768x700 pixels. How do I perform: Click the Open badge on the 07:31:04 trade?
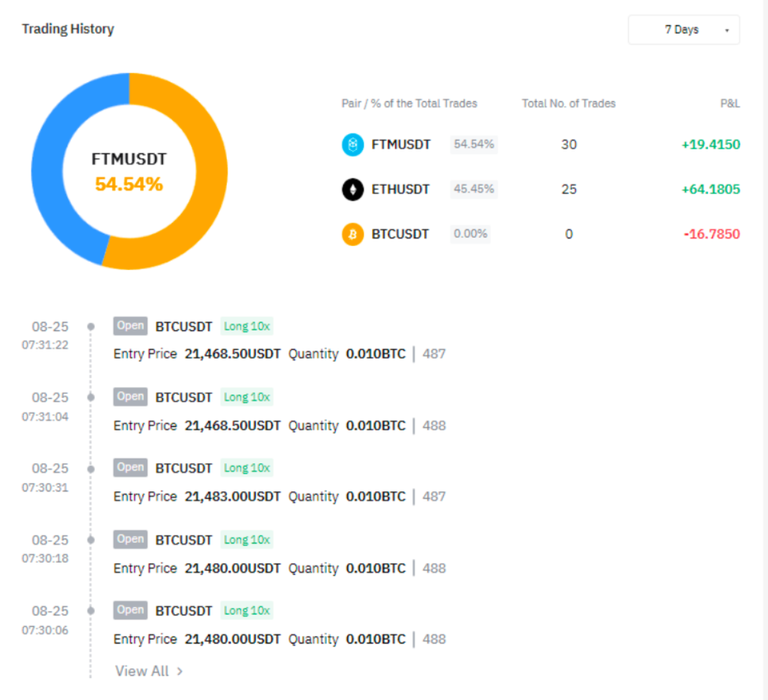click(x=130, y=397)
